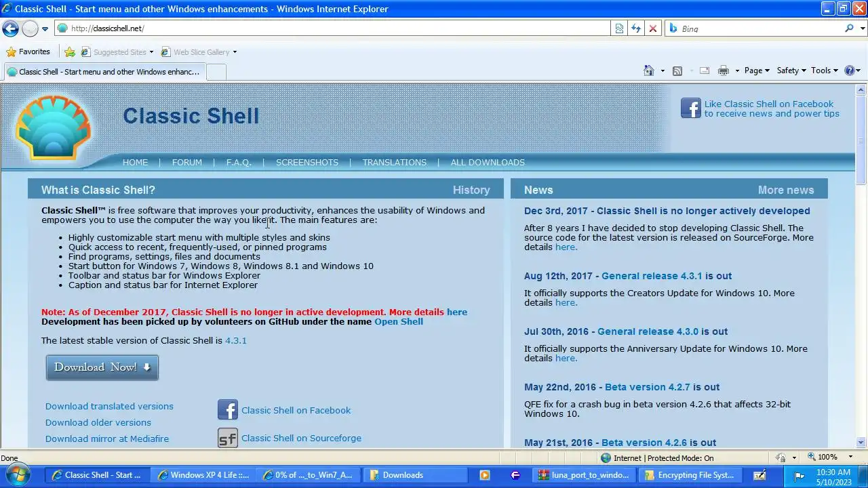Expand the Print dropdown arrow
This screenshot has width=868, height=488.
[x=736, y=70]
